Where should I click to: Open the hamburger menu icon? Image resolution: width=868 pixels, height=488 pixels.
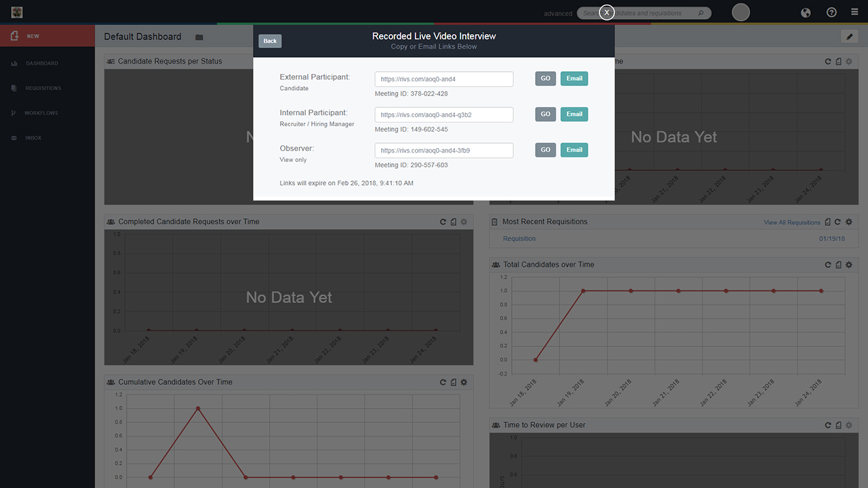[854, 12]
